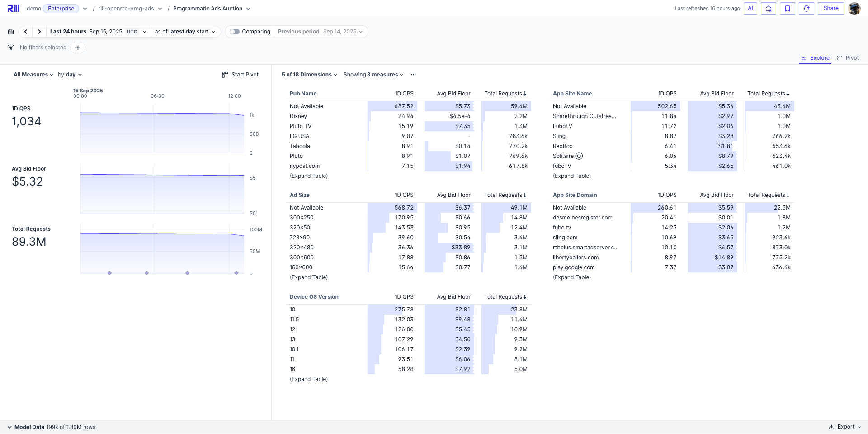Screen dimensions: 868x434
Task: Click the create alert bell icon
Action: point(807,9)
